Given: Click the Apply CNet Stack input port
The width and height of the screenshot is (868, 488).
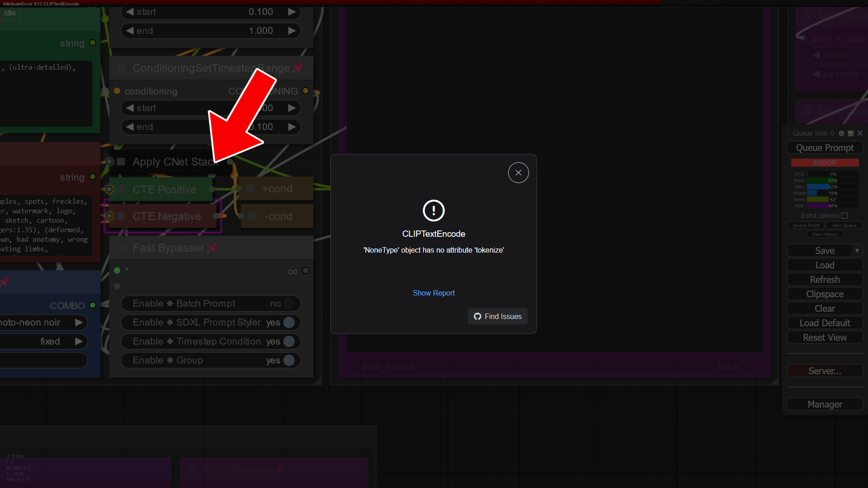Looking at the screenshot, I should [109, 162].
